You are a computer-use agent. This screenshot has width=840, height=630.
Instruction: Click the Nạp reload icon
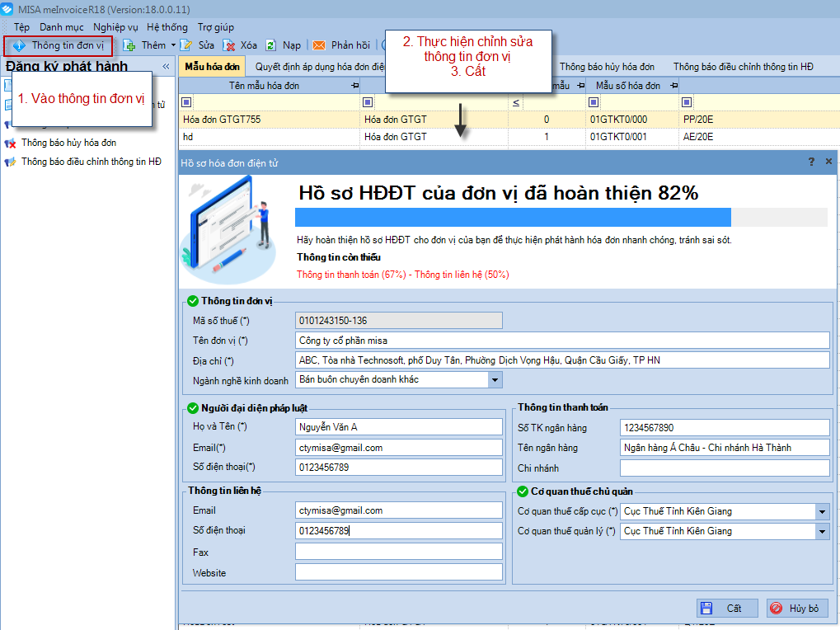tap(271, 45)
